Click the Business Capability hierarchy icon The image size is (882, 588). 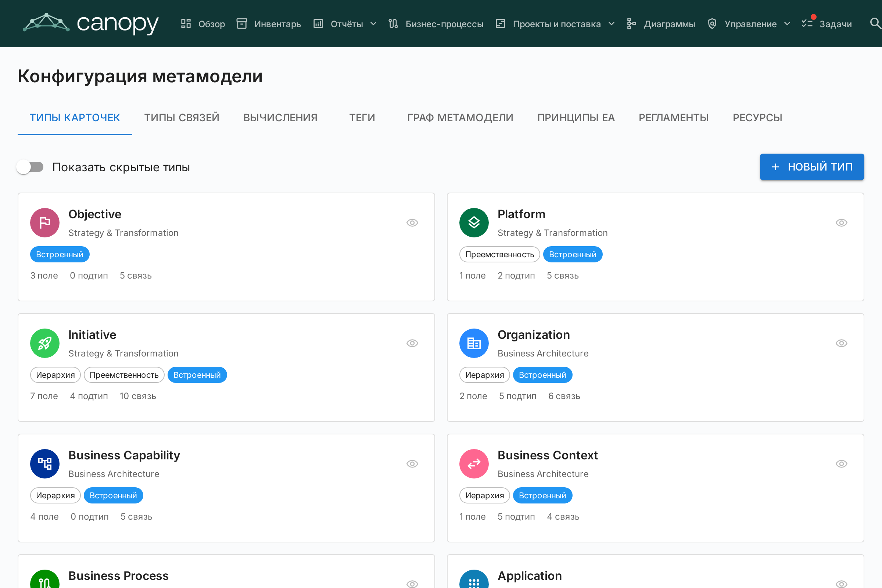point(45,464)
